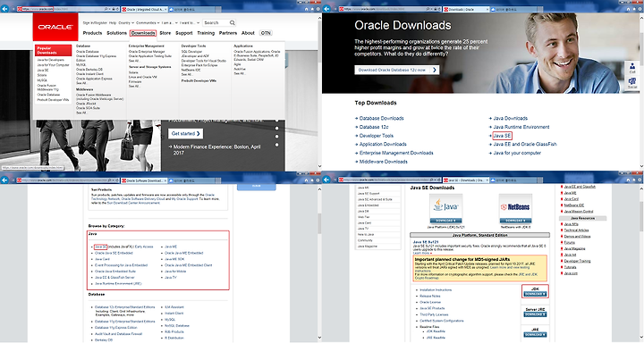
Task: Click Java Mission Control in the sidebar
Action: click(579, 212)
